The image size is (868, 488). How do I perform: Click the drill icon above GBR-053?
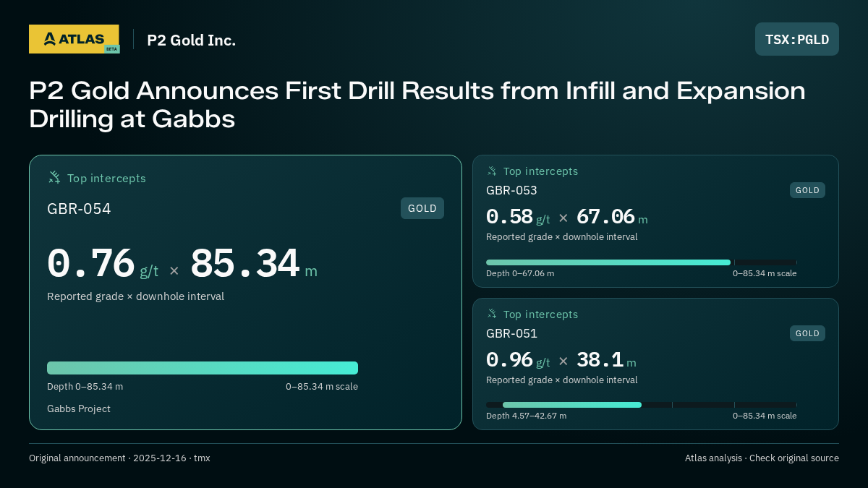click(x=492, y=171)
